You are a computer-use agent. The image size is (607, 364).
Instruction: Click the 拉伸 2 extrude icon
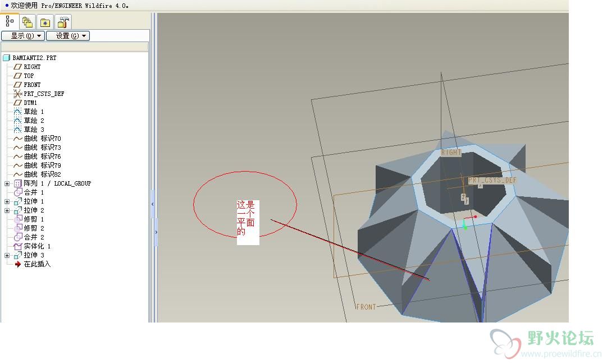tap(18, 210)
